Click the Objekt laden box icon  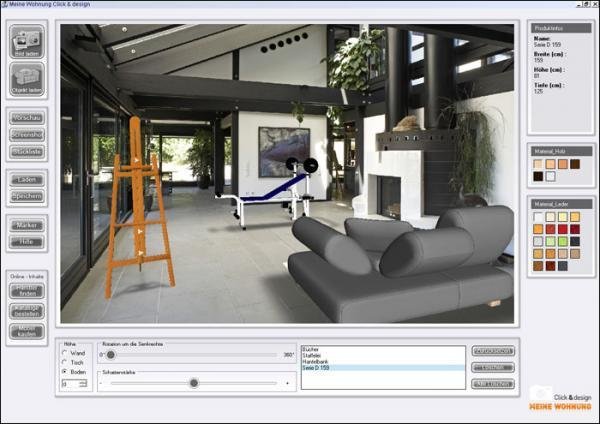27,79
